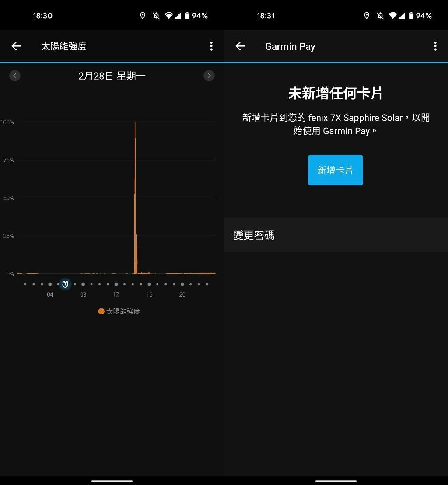
Task: Open overflow menu on Garmin Pay screen
Action: pyautogui.click(x=435, y=46)
